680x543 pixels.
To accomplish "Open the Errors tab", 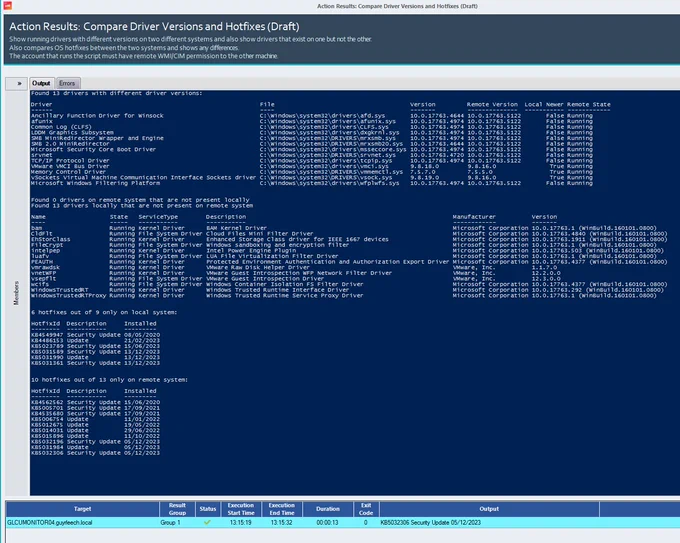I will coord(67,83).
